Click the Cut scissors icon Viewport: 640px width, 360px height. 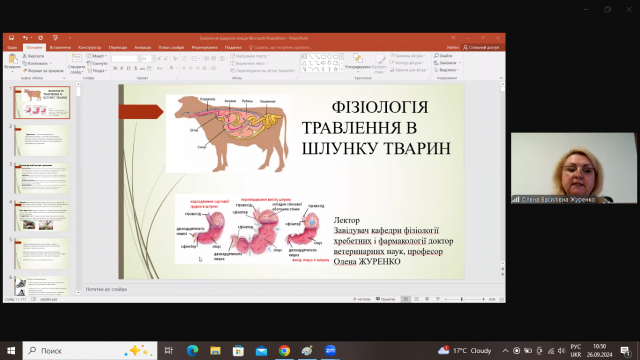point(24,56)
